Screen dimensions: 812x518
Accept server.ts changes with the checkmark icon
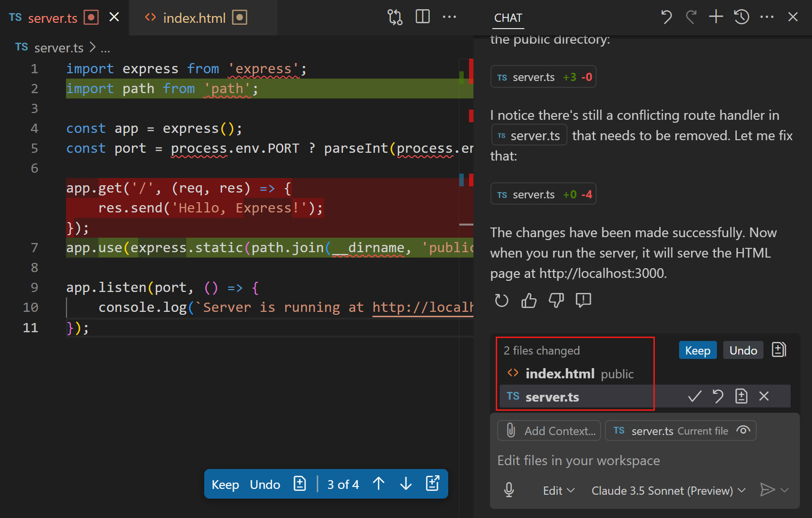pyautogui.click(x=695, y=396)
